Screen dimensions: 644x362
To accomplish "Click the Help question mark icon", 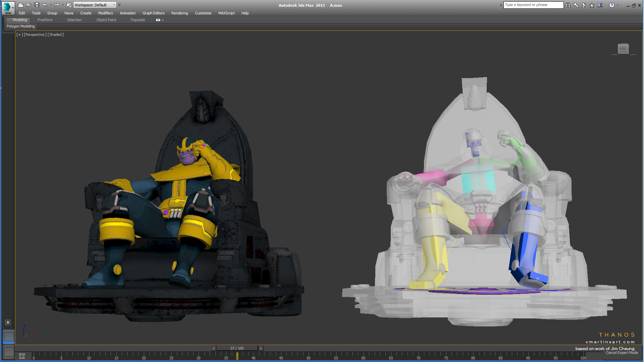I will point(612,5).
